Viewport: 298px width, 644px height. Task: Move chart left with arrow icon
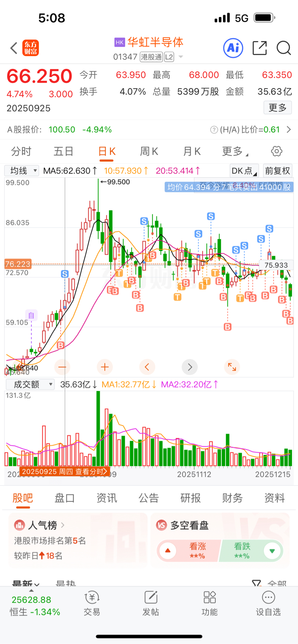[x=147, y=367]
